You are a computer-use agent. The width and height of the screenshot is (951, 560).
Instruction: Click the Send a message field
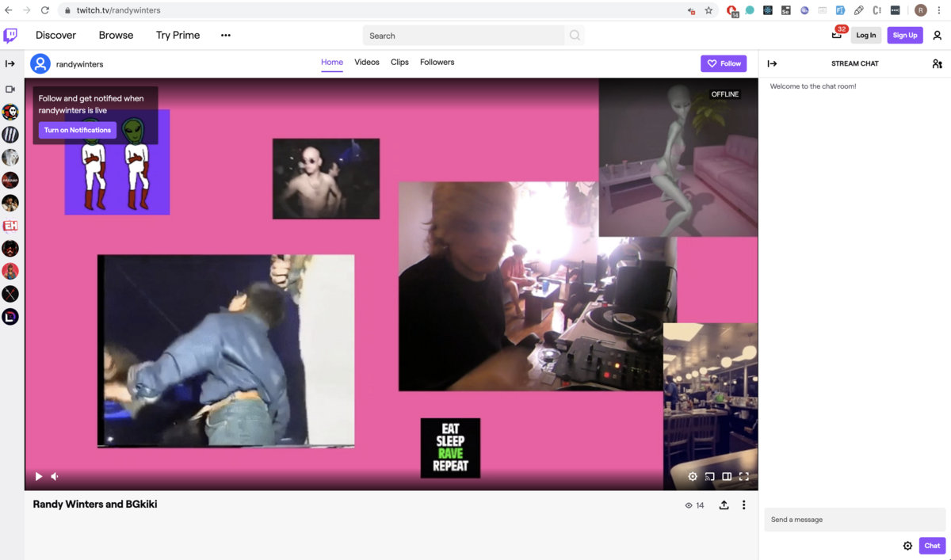click(x=854, y=520)
